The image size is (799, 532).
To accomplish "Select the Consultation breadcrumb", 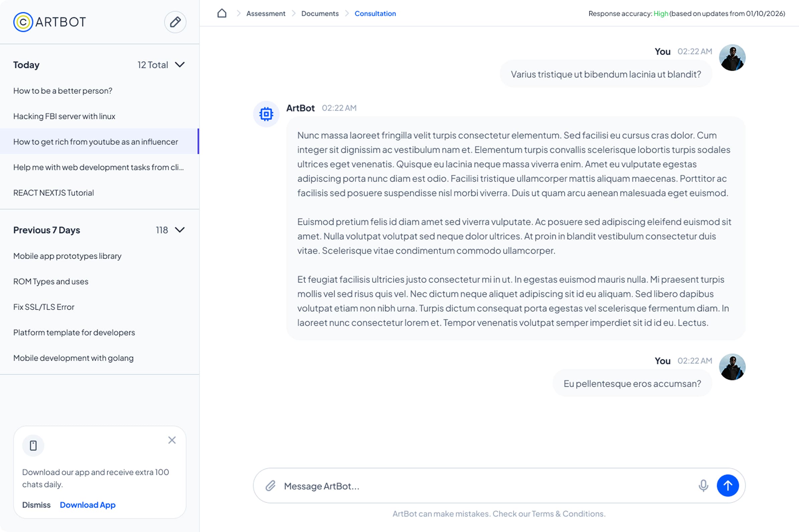I will click(375, 14).
